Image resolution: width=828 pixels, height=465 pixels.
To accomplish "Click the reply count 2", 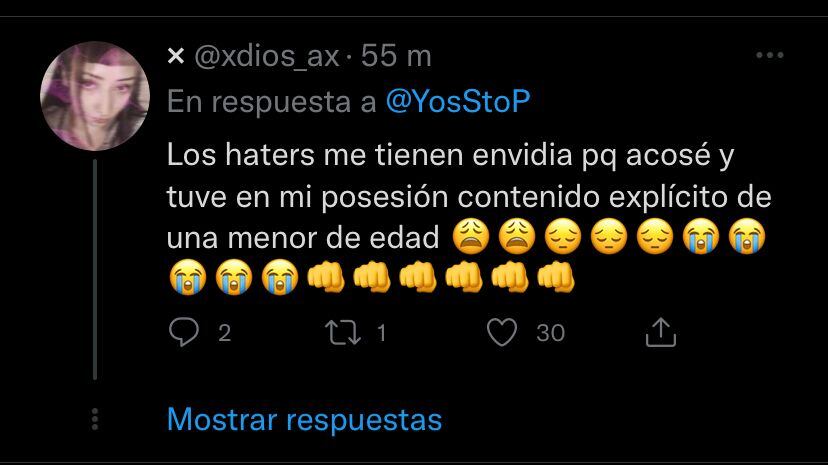I will click(x=224, y=333).
